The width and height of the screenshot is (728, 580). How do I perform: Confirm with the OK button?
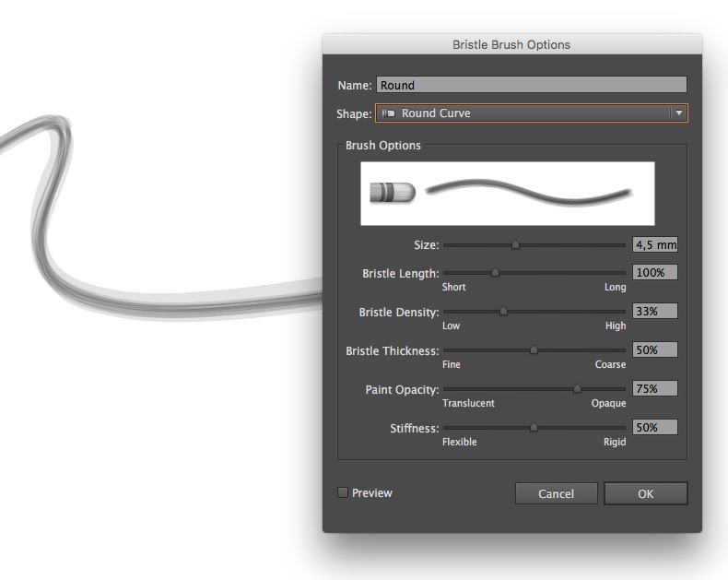(x=646, y=493)
